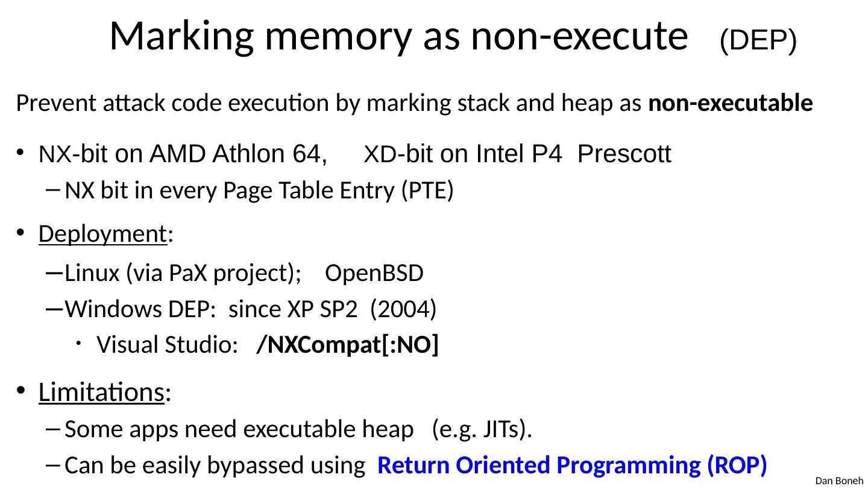Click 'Some apps need executable heap' line

[x=236, y=430]
